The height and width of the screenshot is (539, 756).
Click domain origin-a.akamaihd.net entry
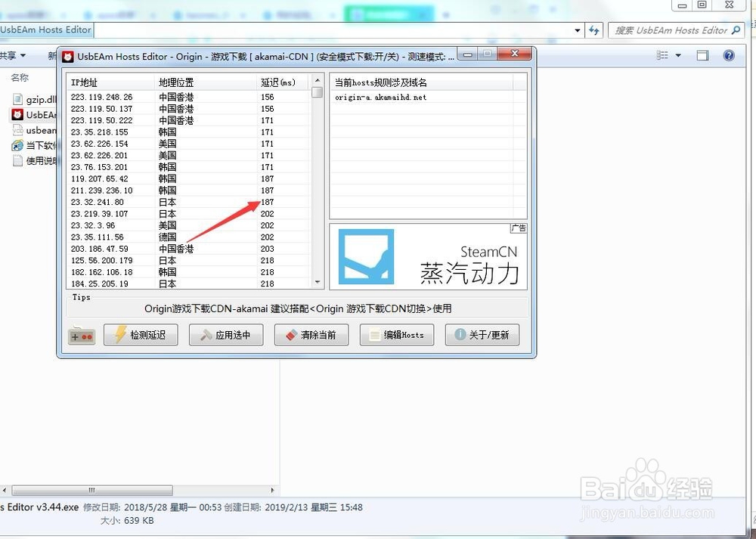380,97
